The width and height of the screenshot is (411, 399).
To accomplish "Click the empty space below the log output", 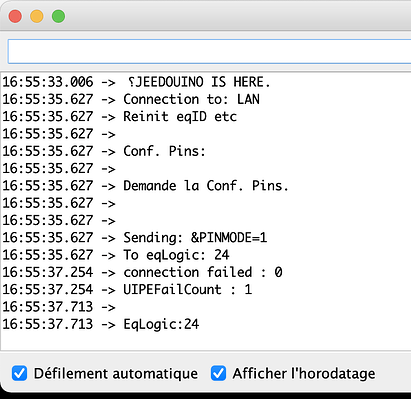I will click(205, 341).
